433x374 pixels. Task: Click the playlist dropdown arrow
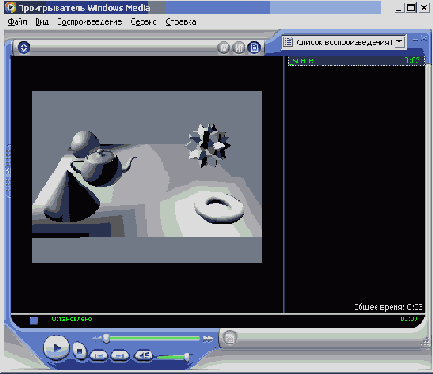pos(399,42)
